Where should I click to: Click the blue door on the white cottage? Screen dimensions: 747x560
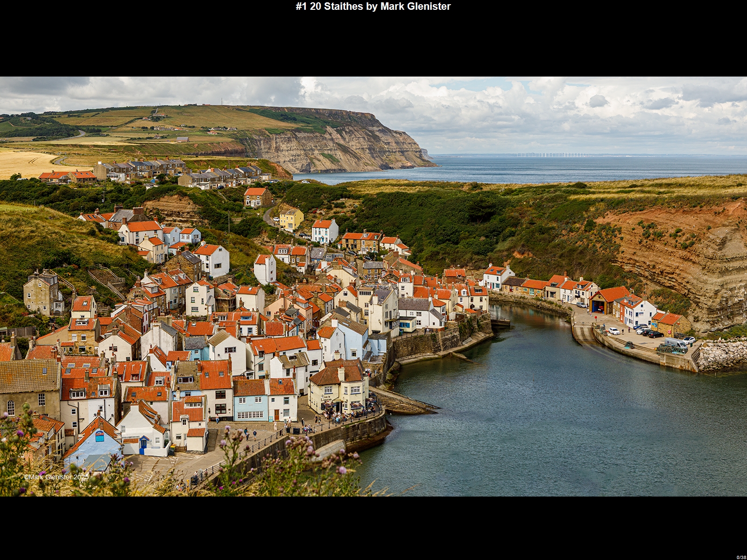[x=143, y=444]
